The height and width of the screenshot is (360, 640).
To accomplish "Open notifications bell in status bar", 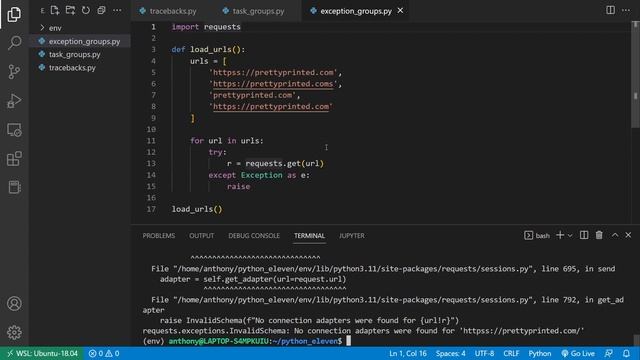I will coord(627,353).
